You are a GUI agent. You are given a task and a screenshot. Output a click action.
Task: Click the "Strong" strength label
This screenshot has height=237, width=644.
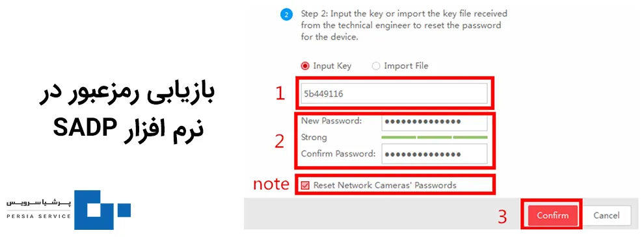point(314,138)
